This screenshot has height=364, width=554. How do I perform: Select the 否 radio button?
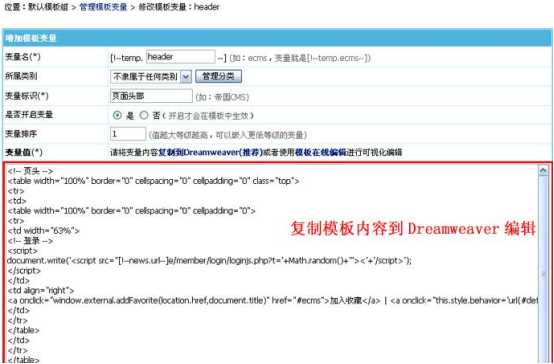tap(143, 115)
